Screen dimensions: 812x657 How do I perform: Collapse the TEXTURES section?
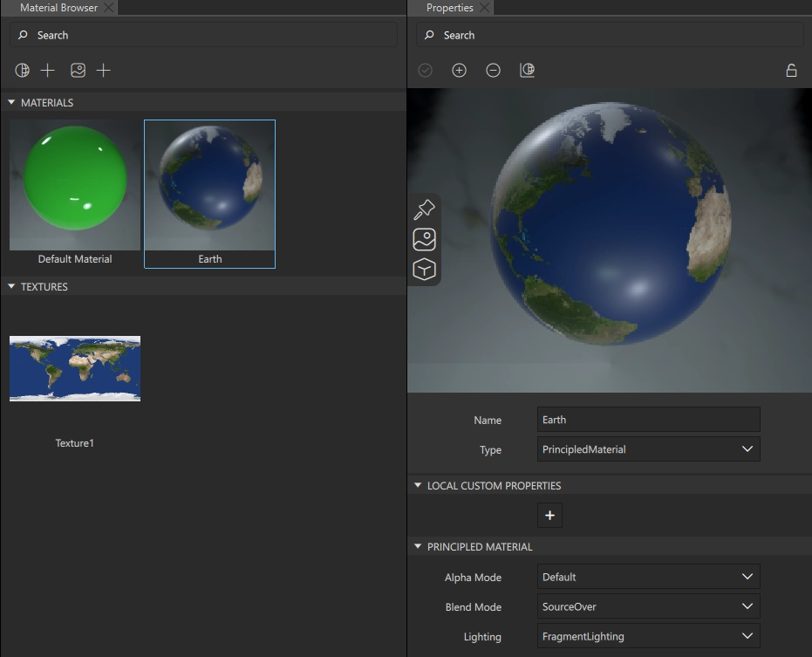12,287
